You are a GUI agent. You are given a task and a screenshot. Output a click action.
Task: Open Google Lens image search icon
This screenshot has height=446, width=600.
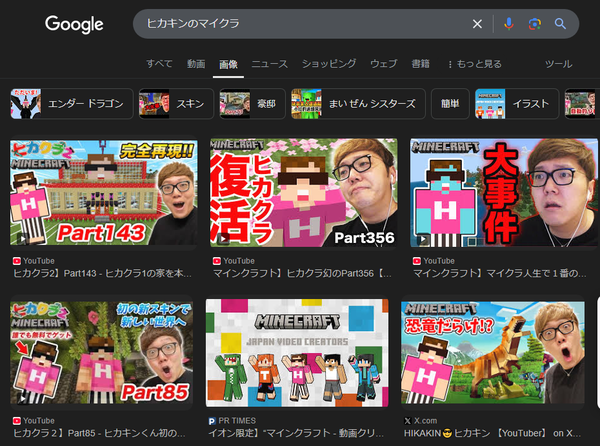(x=535, y=24)
